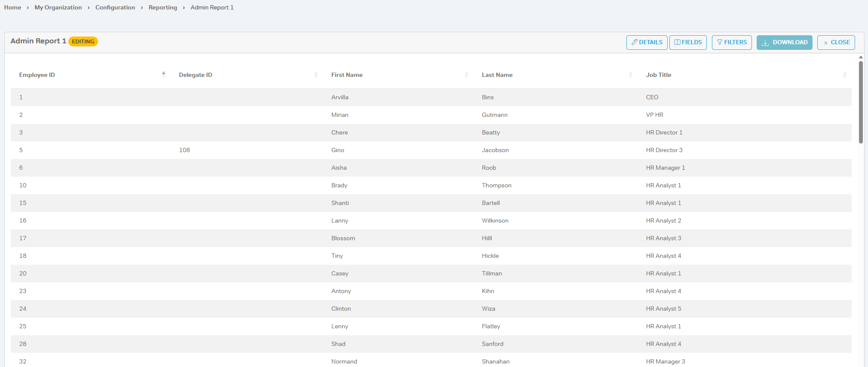Sort table by Job Title arrows
This screenshot has height=367, width=868.
click(844, 75)
